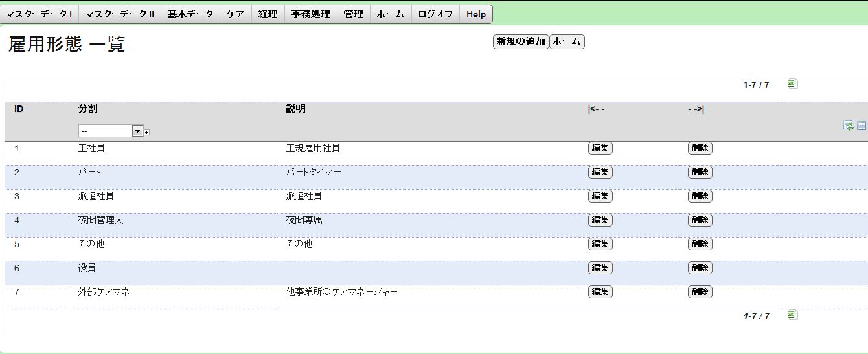
Task: Open the ログオフ menu item
Action: pos(435,14)
